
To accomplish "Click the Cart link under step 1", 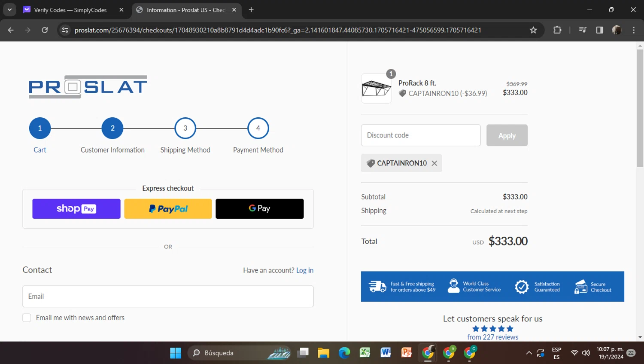I will 40,150.
